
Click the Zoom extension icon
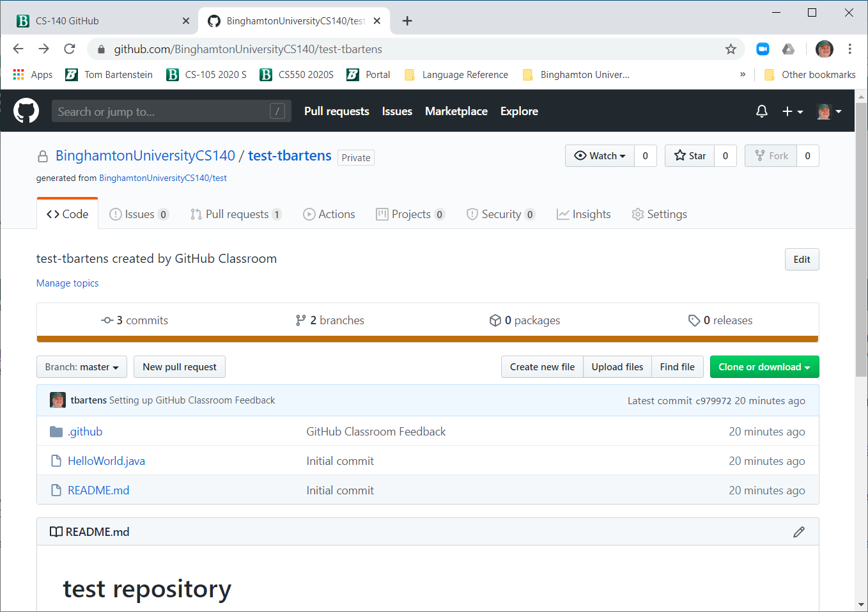click(763, 49)
